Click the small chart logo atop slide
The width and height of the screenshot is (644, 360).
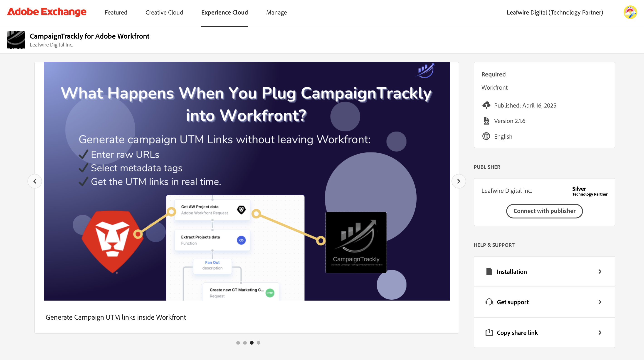[x=426, y=71]
